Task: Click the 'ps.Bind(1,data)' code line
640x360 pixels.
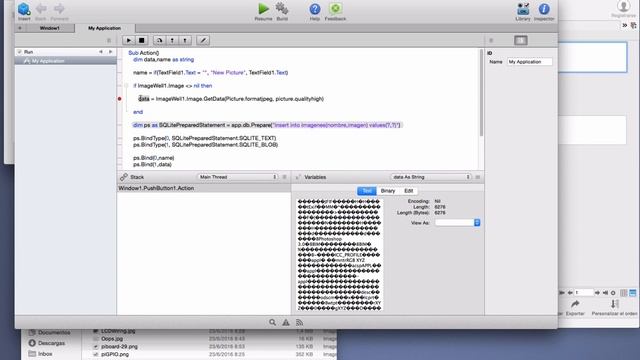Action: tap(152, 164)
